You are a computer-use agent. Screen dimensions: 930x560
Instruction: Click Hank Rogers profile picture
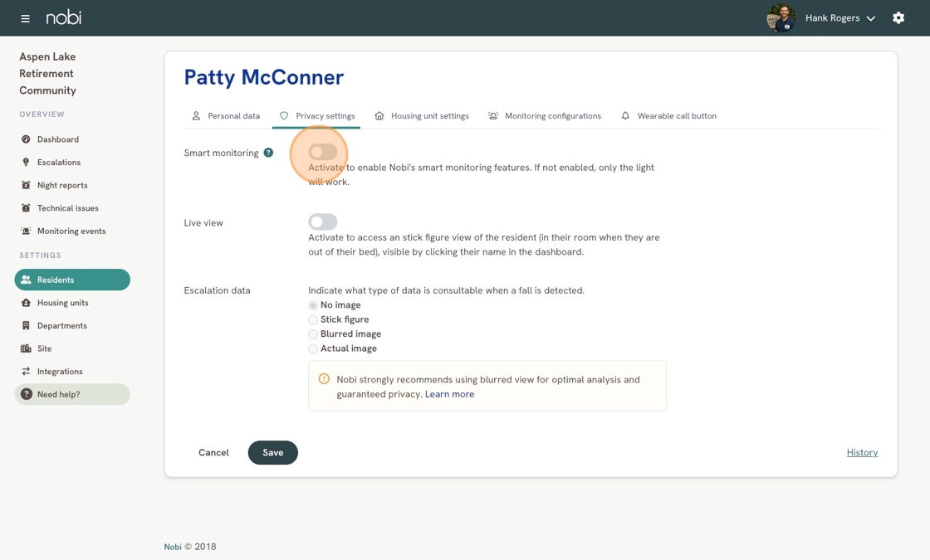pyautogui.click(x=781, y=18)
